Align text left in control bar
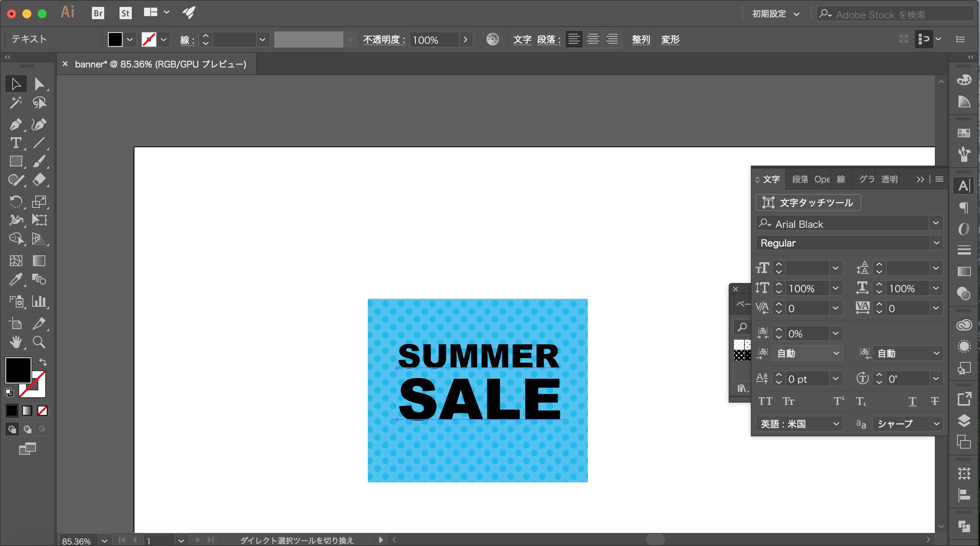The height and width of the screenshot is (546, 980). [574, 39]
